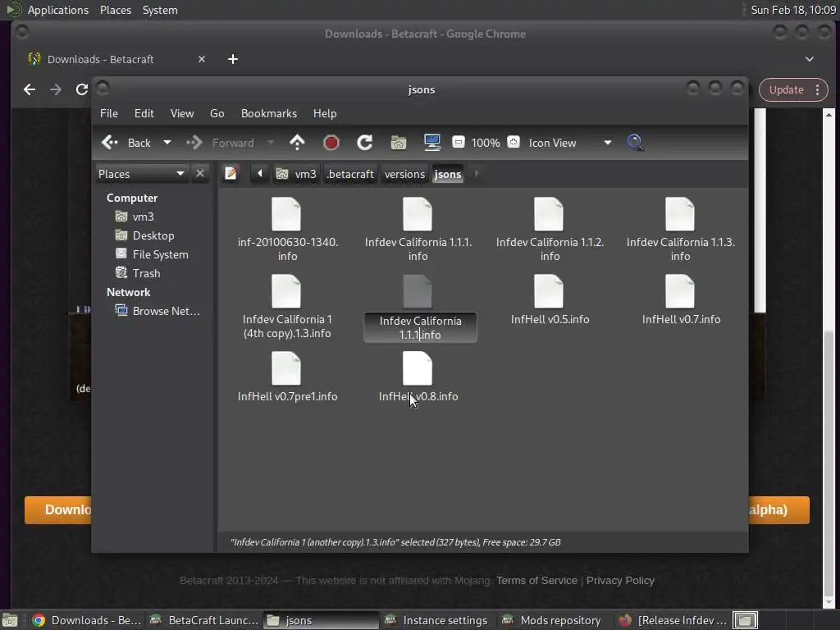Select the InfHell v0.7.info file icon

pos(680,291)
